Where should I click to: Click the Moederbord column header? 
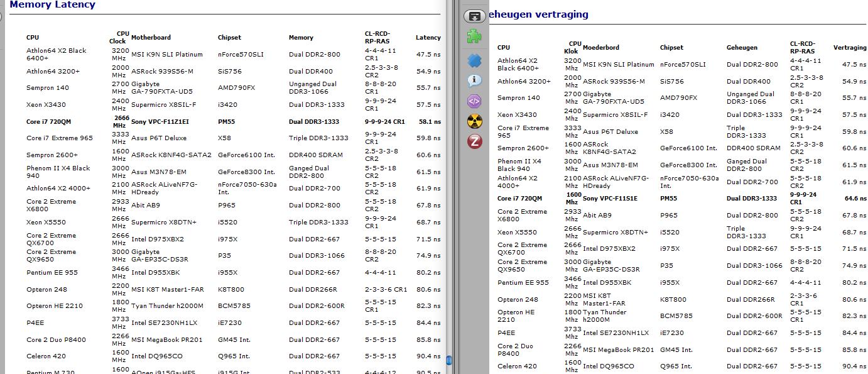601,48
